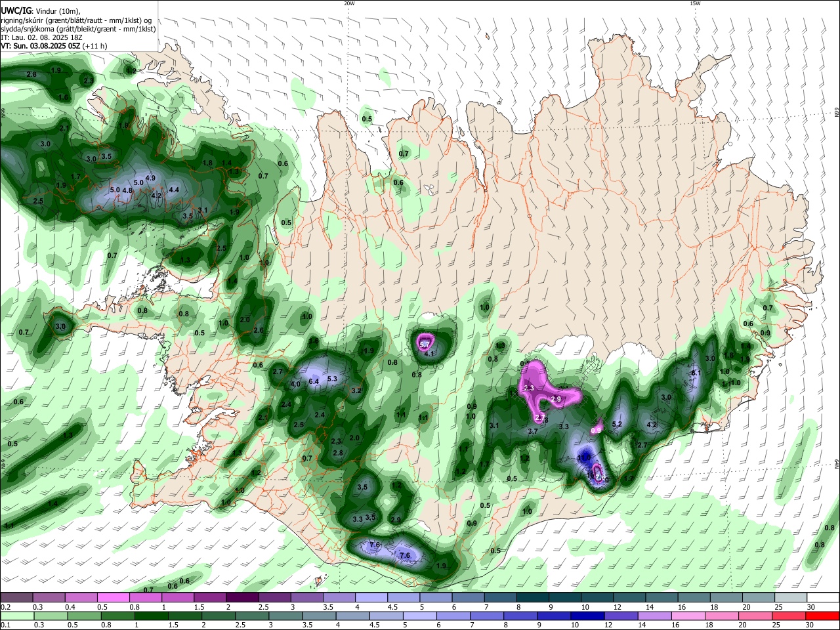Click the 4.0 precipitation value on map
The image size is (840, 630).
[x=295, y=384]
